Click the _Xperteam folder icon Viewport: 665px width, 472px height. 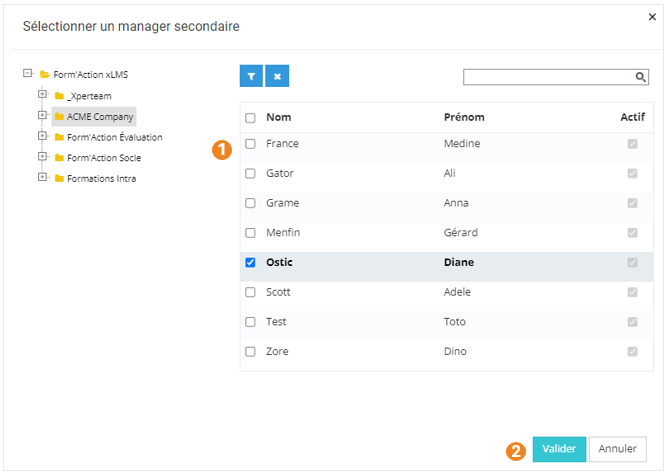(59, 96)
